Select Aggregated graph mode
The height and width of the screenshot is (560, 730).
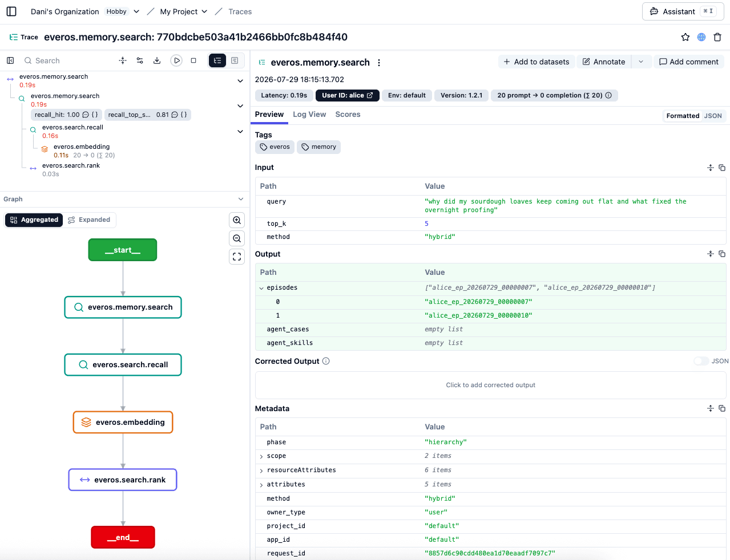pyautogui.click(x=34, y=220)
